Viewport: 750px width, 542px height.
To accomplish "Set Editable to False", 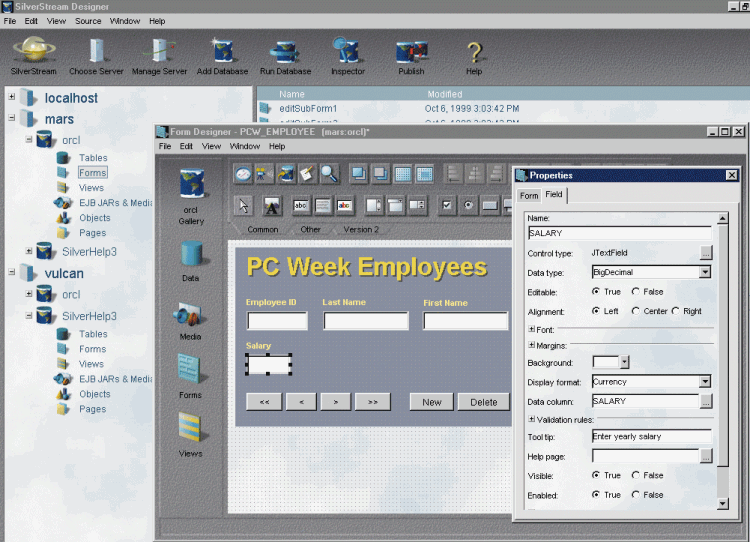I will 636,291.
